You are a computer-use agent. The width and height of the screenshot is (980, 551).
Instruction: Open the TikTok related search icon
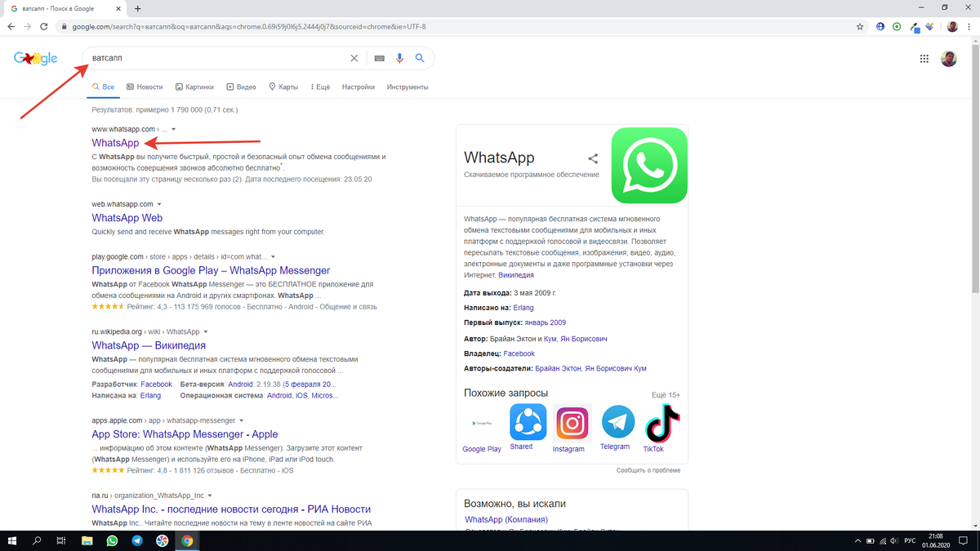click(662, 423)
